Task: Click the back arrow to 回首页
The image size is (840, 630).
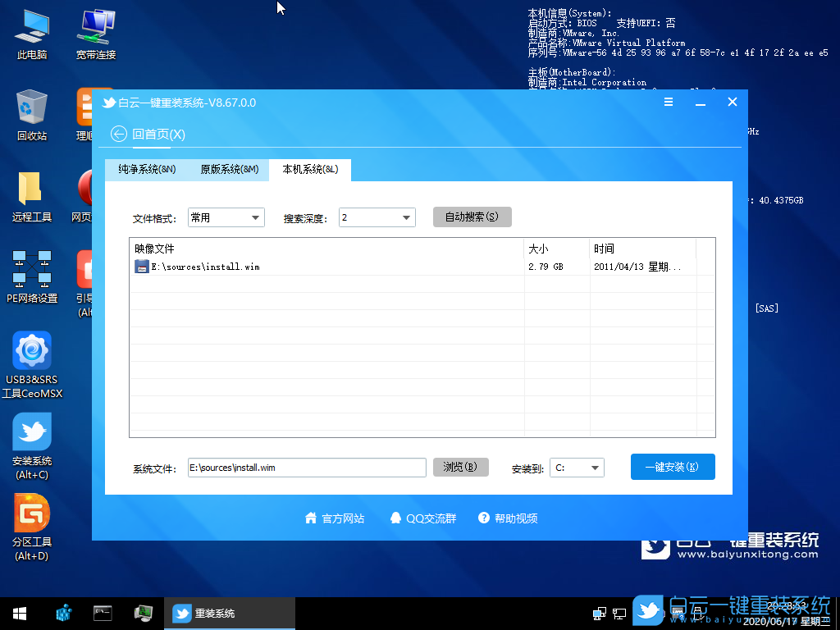Action: [119, 134]
